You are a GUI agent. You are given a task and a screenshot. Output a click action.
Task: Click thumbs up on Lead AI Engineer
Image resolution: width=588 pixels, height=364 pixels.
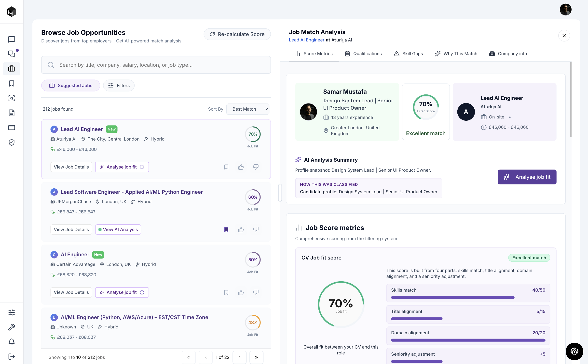point(241,167)
